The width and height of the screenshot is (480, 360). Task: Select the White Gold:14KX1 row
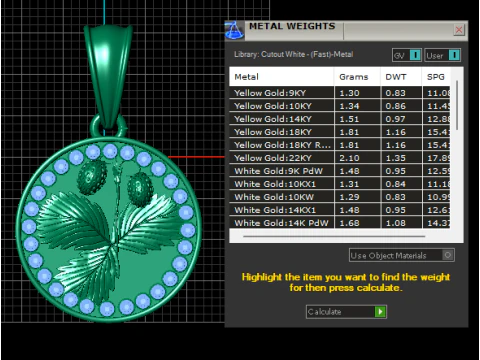[340, 210]
